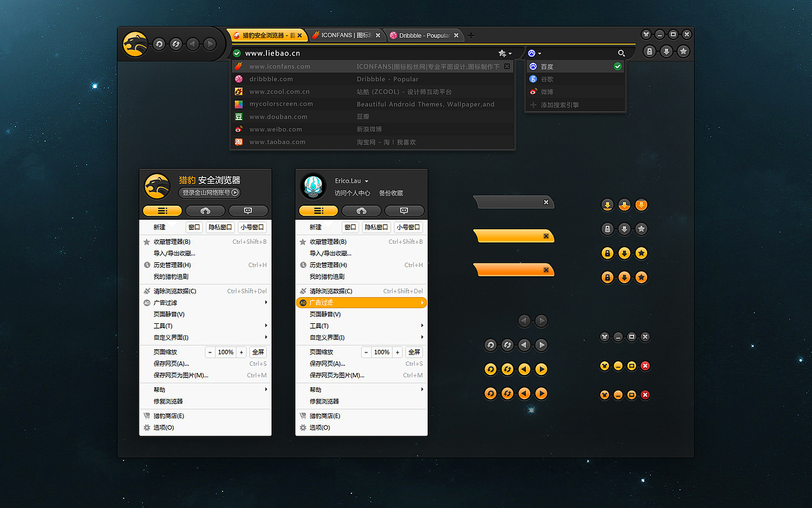Open the bookmark star dropdown in the address bar
The width and height of the screenshot is (812, 508).
coord(505,53)
